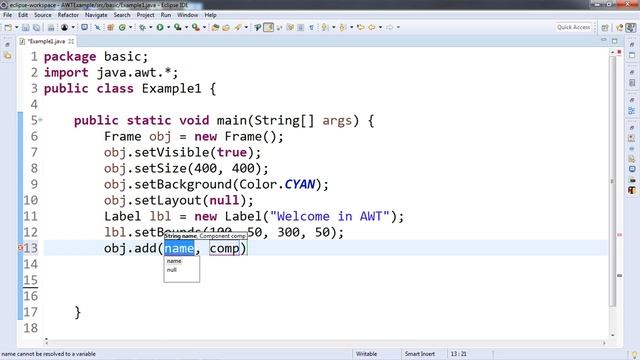Switch to the Java EE perspective icon
The width and height of the screenshot is (640, 360).
620,27
